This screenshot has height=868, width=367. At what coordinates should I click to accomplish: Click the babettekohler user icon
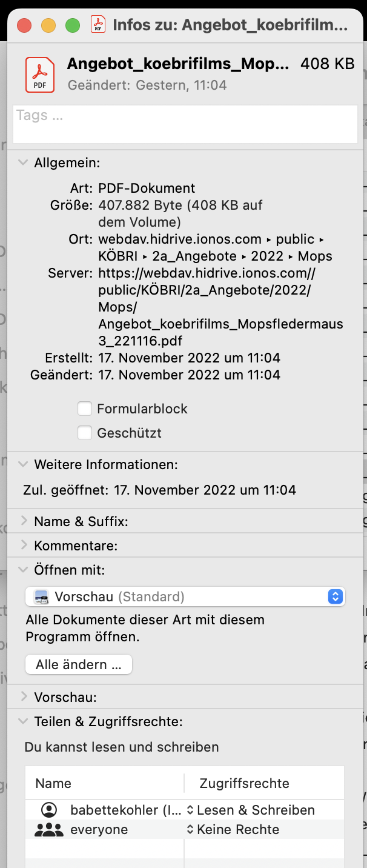click(49, 810)
